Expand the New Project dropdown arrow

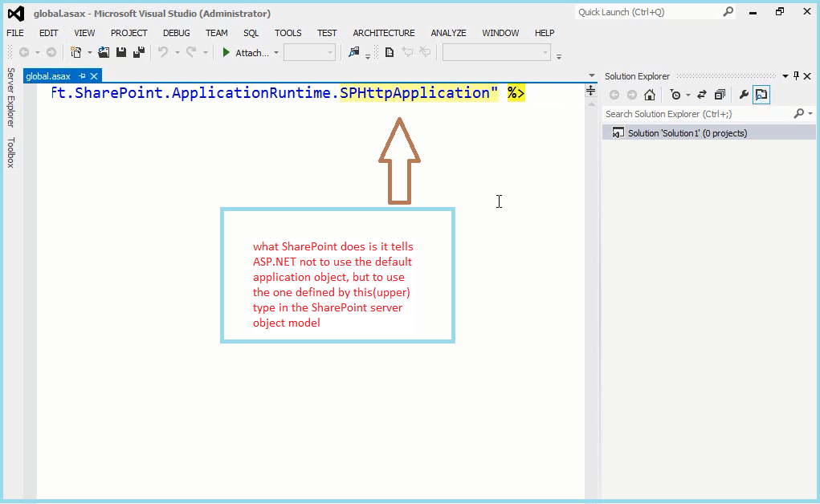90,51
